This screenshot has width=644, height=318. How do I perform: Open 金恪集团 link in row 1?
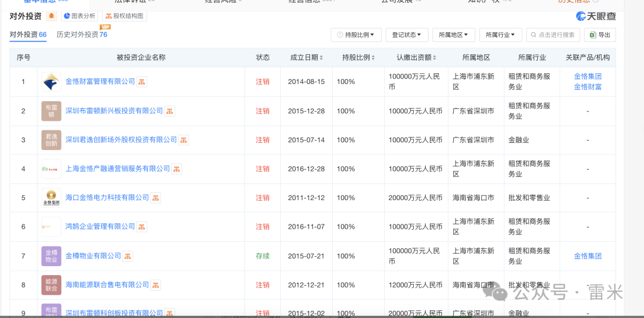tap(588, 76)
